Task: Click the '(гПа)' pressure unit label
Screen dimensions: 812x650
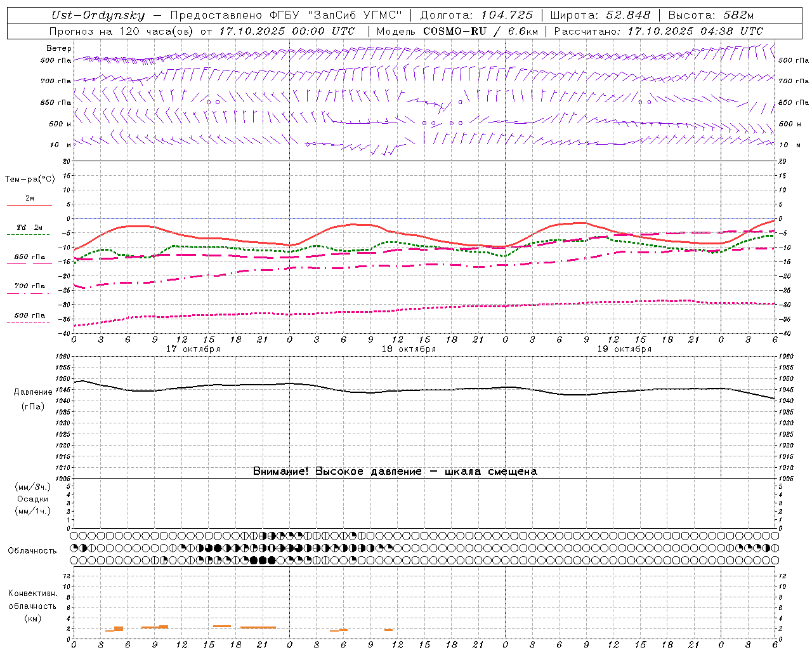Action: coord(33,406)
